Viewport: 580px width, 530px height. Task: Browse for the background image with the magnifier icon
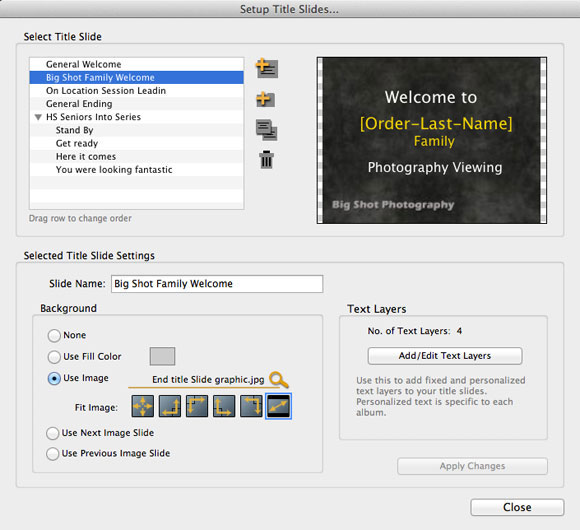click(x=279, y=379)
